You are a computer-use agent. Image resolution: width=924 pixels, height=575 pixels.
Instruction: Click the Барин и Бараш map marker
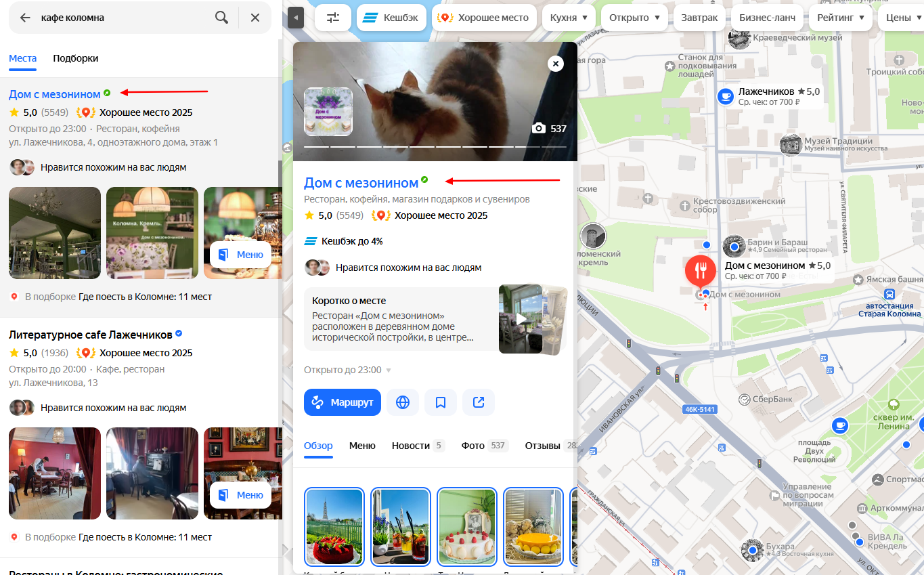pyautogui.click(x=734, y=246)
